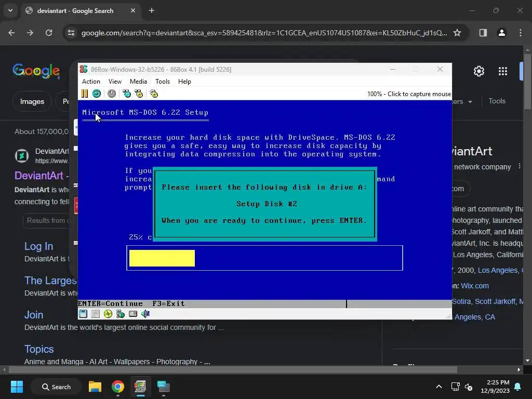Open 86Box settings from the toolbar
Viewport: 532px width, 399px height.
coord(154,94)
